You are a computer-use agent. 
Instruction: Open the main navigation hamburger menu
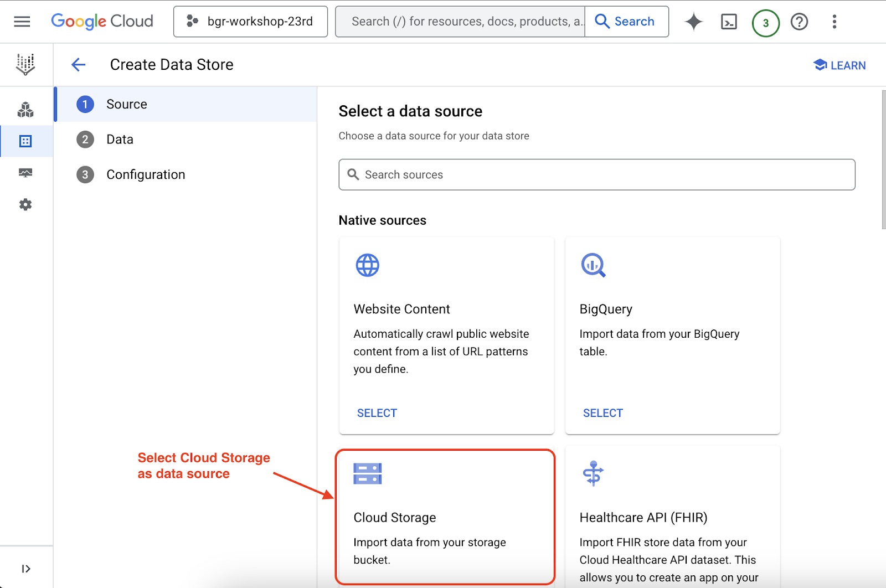click(x=22, y=22)
